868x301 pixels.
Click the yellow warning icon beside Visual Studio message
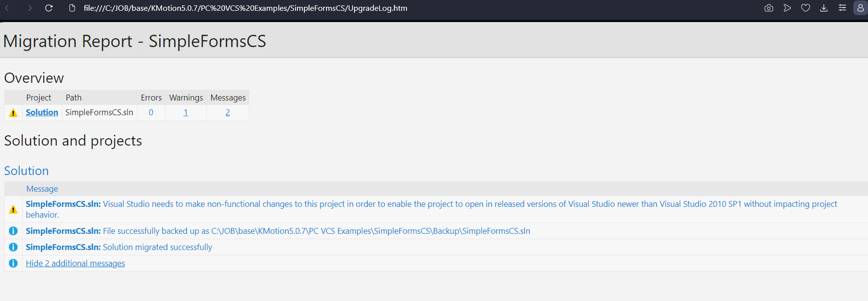click(x=13, y=209)
